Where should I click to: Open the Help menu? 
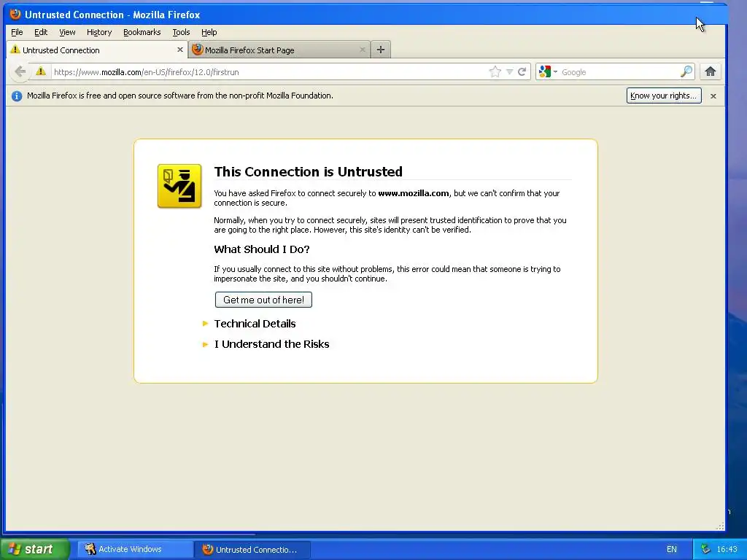[x=209, y=32]
